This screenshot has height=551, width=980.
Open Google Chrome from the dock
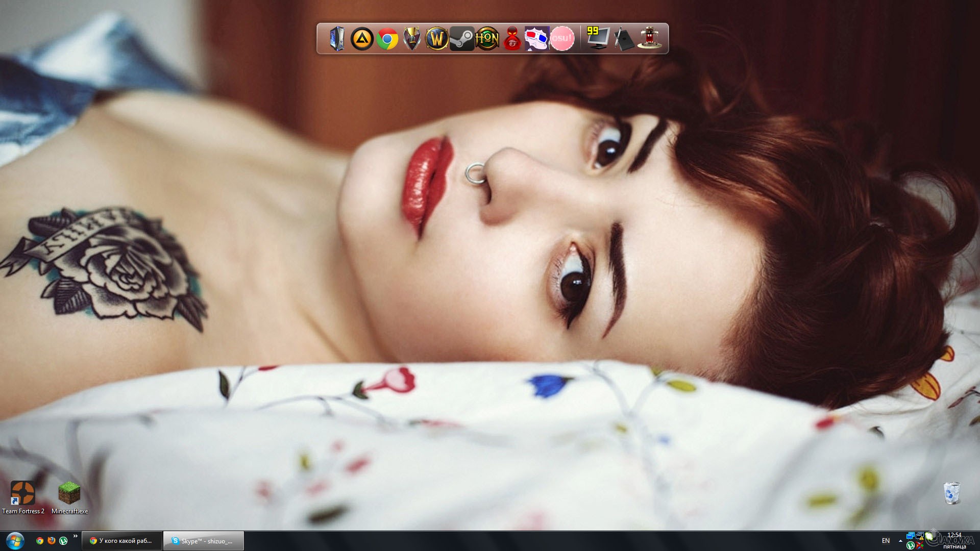tap(387, 38)
